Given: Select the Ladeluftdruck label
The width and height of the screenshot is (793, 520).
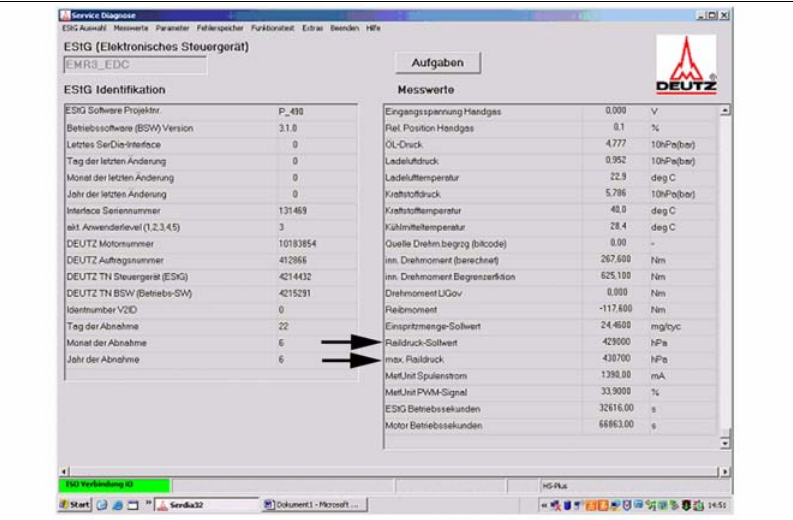Looking at the screenshot, I should 412,161.
